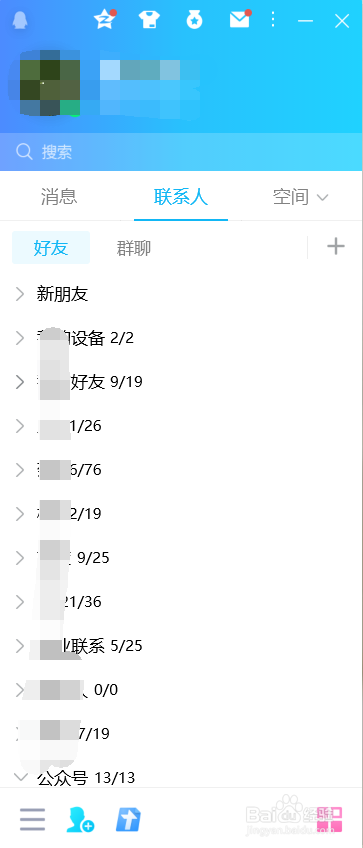Open the main menu hamburger icon

click(x=32, y=819)
